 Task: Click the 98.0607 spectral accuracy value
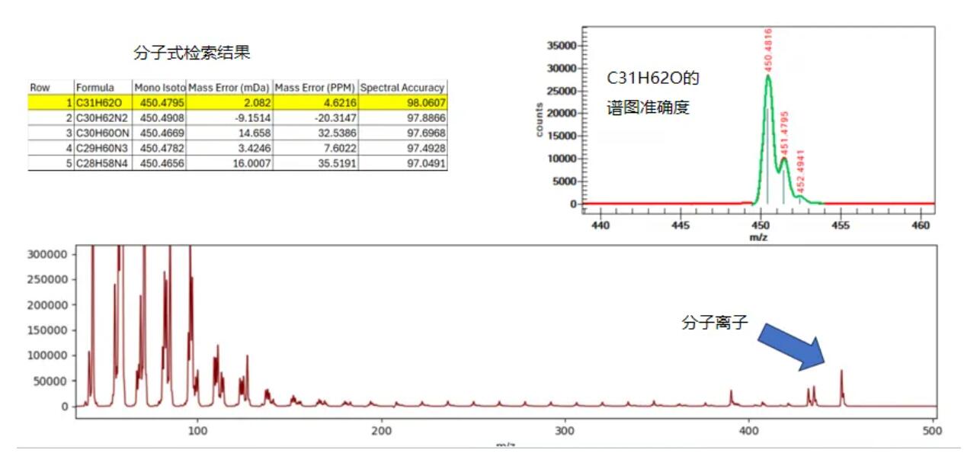(428, 102)
